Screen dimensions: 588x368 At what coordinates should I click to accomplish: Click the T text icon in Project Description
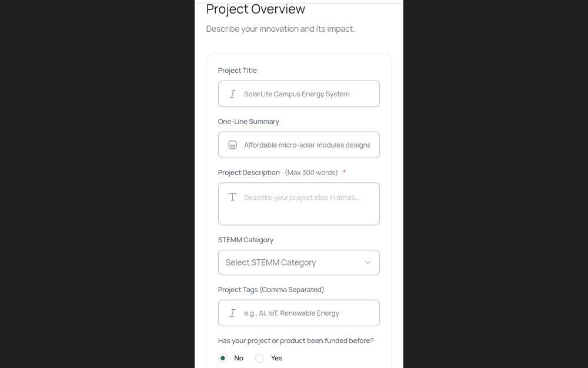point(232,197)
